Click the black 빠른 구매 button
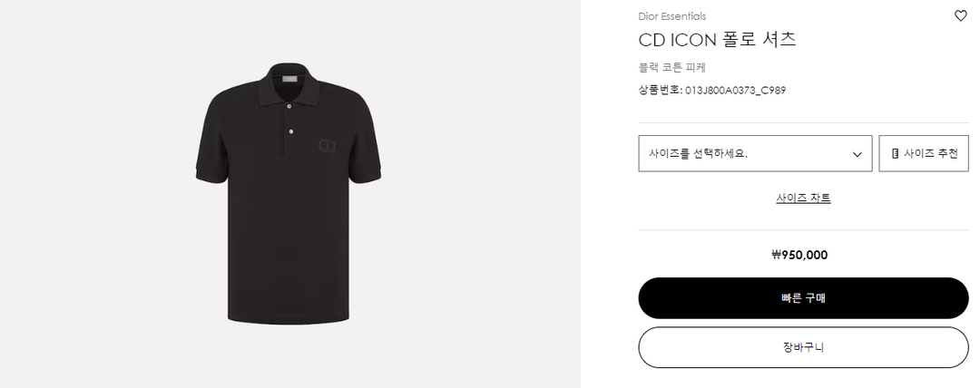 (x=803, y=298)
